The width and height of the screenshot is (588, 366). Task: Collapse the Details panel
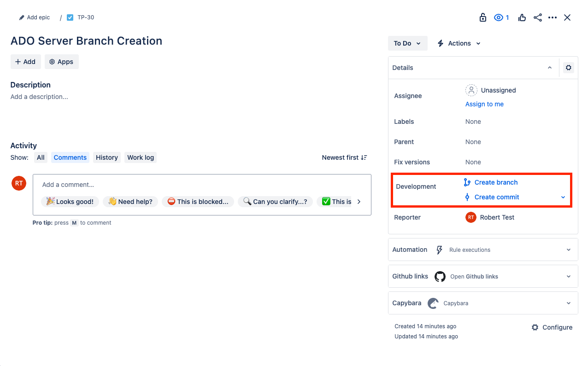click(549, 67)
